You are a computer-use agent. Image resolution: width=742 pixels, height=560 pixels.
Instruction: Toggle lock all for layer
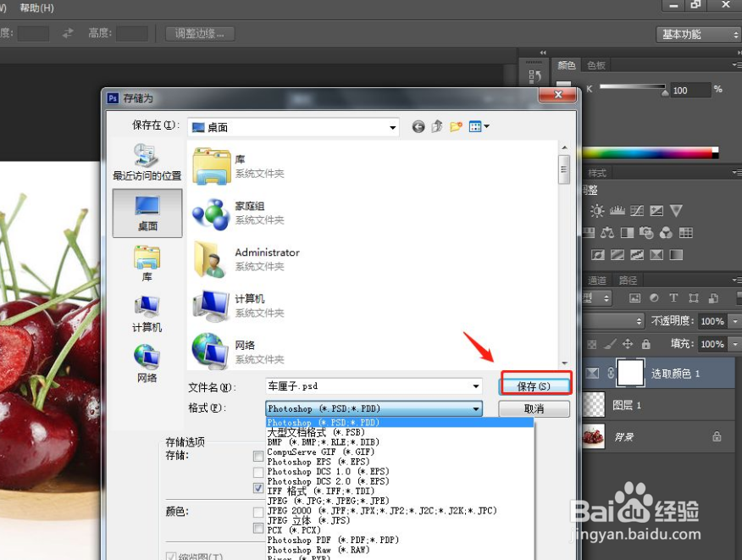[x=646, y=344]
